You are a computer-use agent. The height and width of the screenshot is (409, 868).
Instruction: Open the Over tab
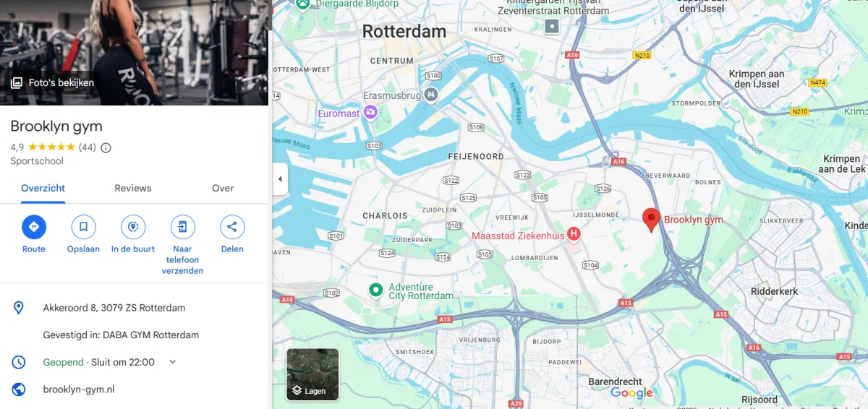(x=223, y=188)
